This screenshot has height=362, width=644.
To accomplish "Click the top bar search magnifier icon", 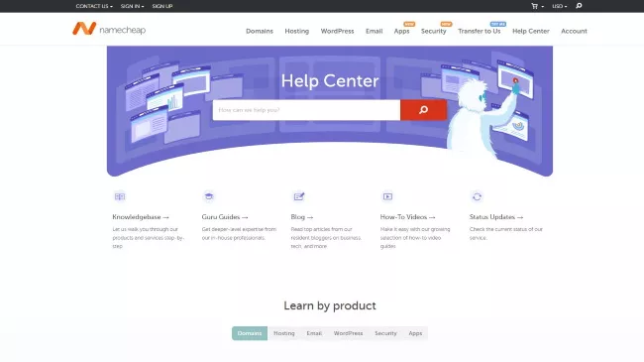I will coord(579,6).
